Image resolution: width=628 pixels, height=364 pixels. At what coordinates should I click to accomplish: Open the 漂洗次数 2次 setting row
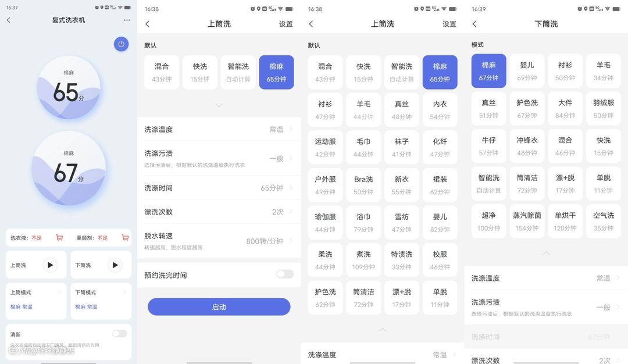coord(219,212)
